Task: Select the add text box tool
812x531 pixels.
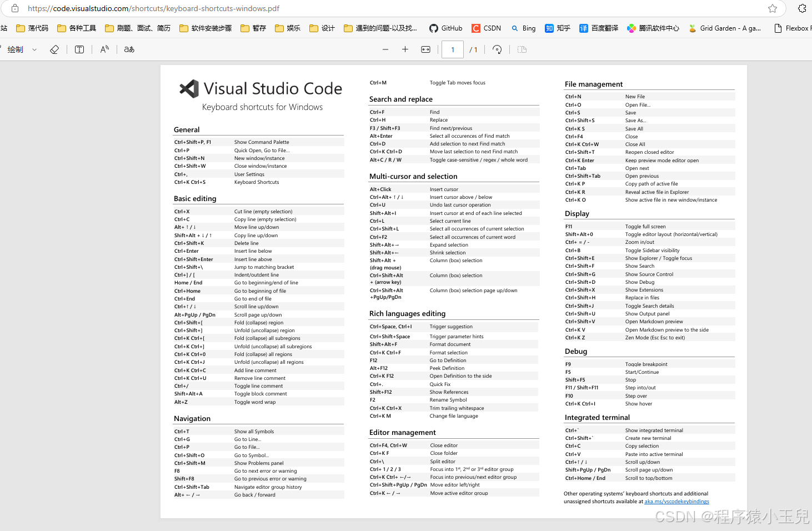Action: pos(79,49)
